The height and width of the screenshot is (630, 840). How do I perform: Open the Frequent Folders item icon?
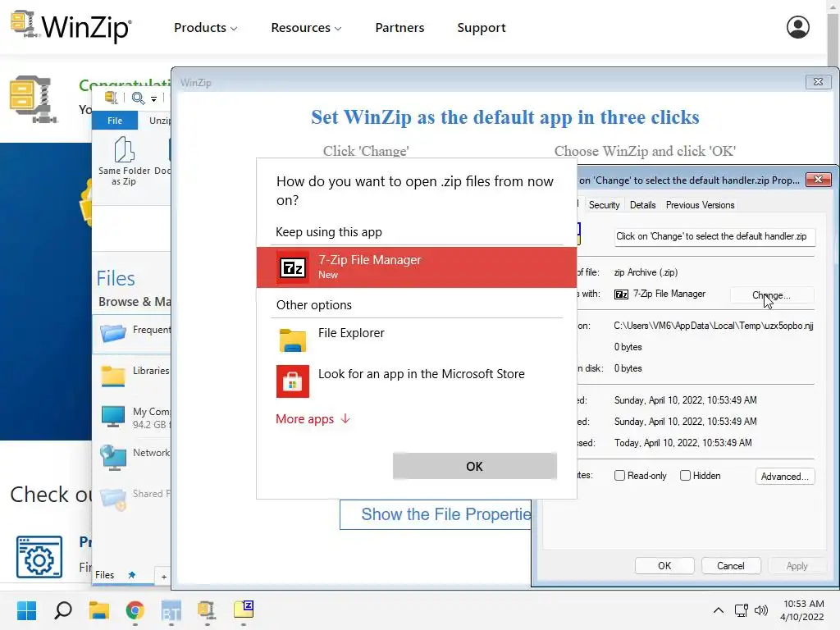pos(113,333)
